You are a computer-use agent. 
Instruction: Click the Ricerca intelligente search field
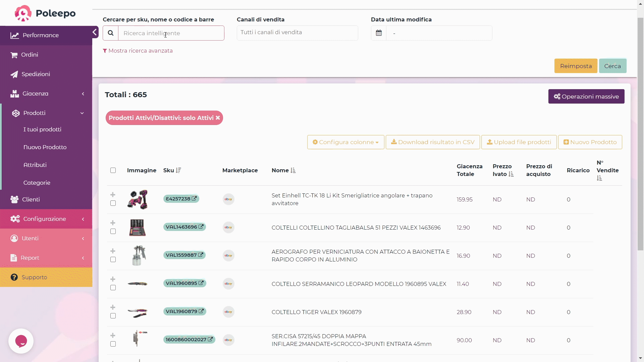click(x=171, y=33)
